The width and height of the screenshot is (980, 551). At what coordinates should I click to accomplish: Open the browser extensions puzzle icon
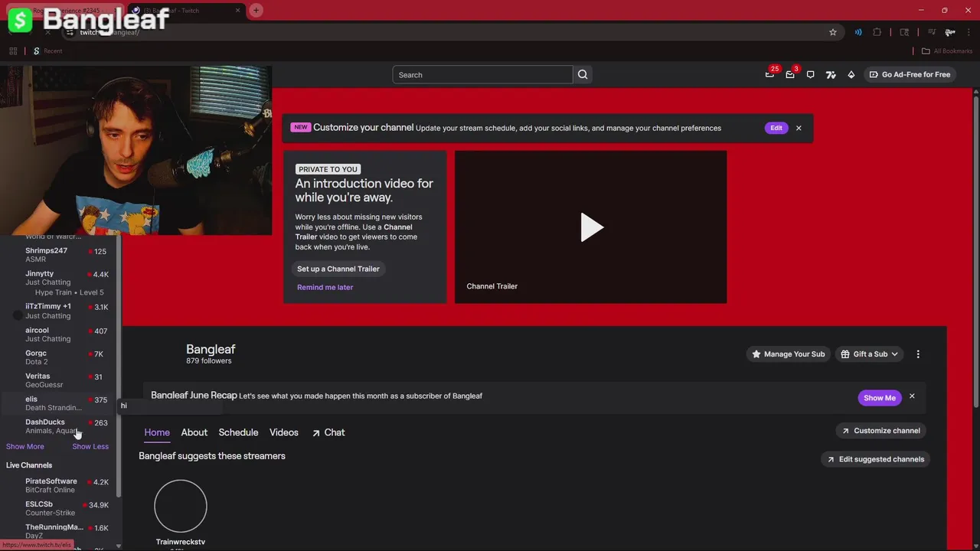coord(877,32)
